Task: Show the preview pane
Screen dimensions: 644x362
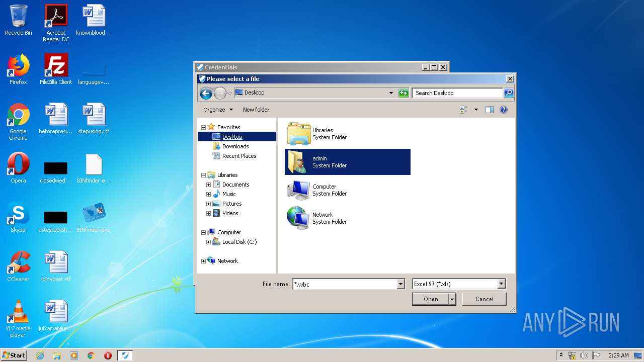Action: coord(489,110)
